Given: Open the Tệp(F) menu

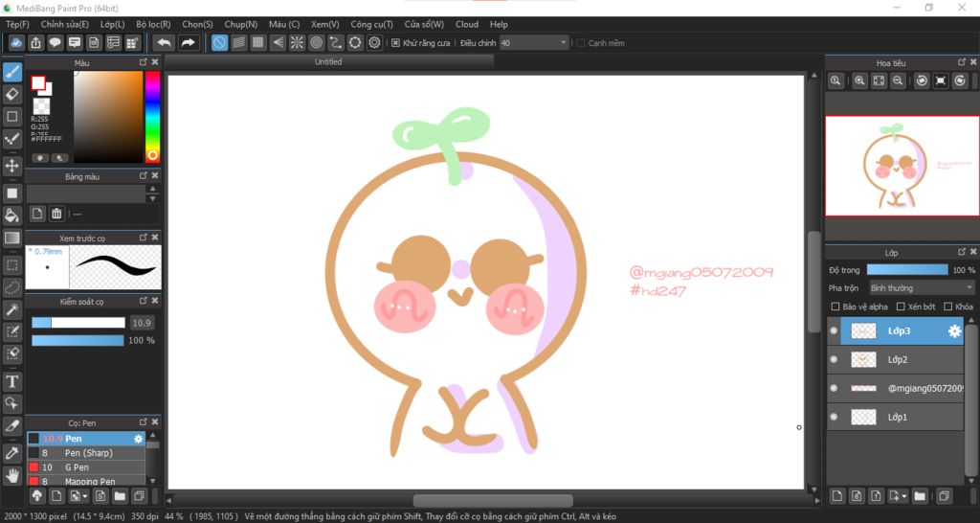Looking at the screenshot, I should click(17, 24).
